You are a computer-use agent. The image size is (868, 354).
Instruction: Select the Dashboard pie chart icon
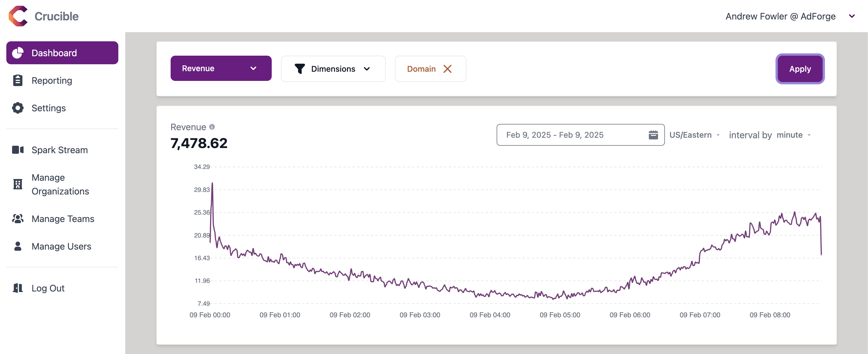[x=18, y=52]
